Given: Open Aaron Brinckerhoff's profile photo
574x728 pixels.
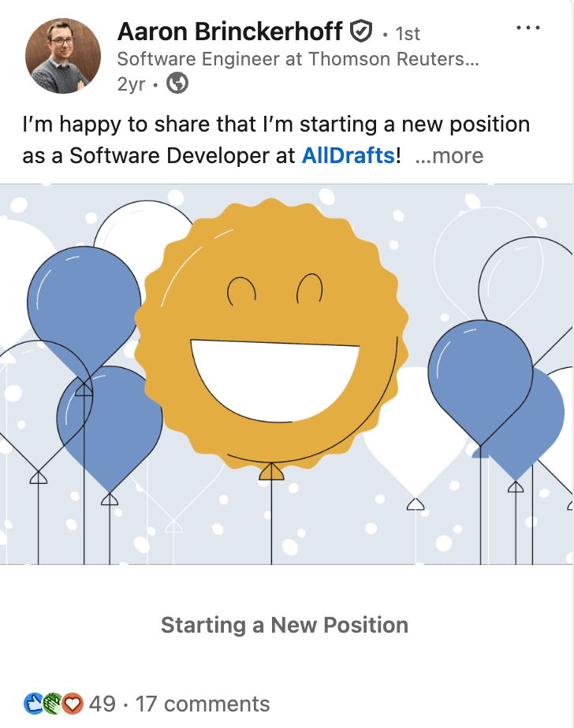Looking at the screenshot, I should pyautogui.click(x=63, y=56).
